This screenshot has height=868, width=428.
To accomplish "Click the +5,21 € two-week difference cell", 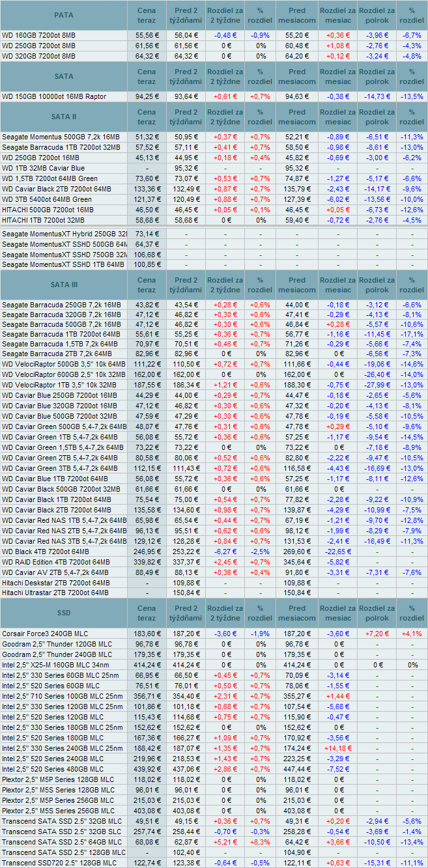I will [226, 842].
